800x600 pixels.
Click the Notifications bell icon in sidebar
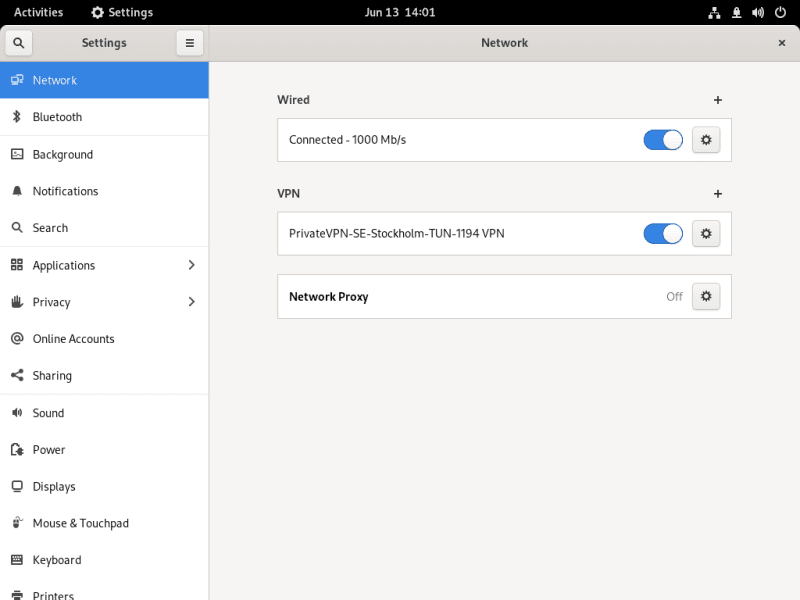[x=17, y=191]
